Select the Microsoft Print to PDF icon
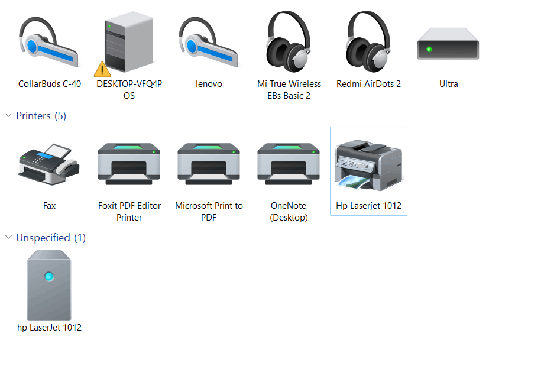 209,164
